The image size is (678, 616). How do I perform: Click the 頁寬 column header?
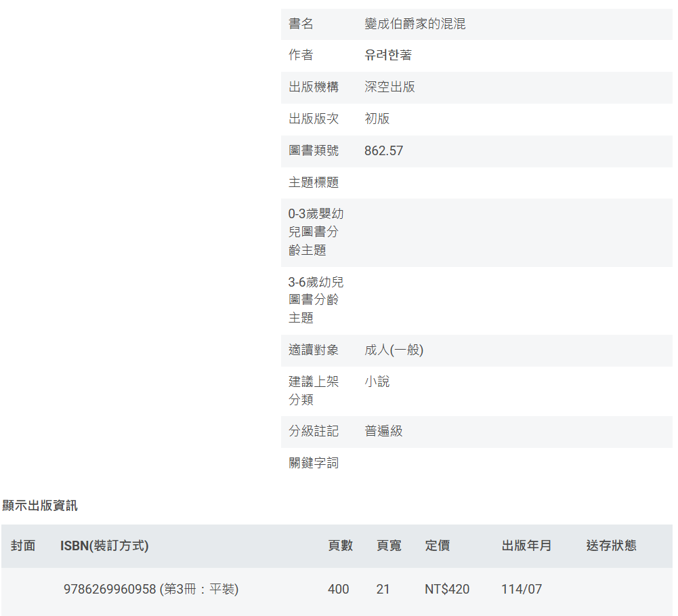pos(389,546)
